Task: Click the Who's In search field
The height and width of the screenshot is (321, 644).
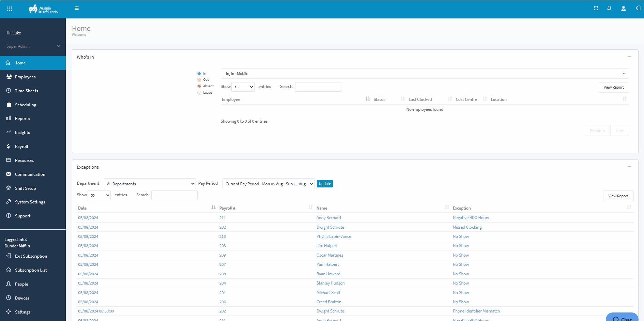Action: [318, 87]
